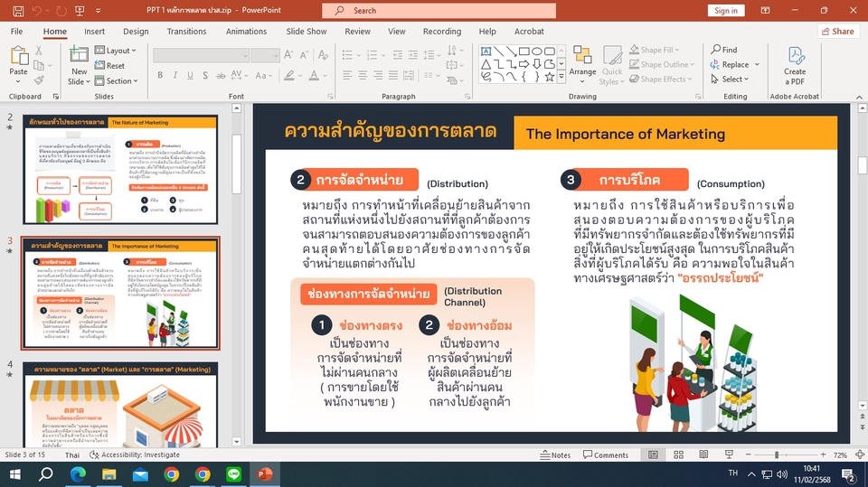Open the font name combo box
The height and width of the screenshot is (487, 868).
pyautogui.click(x=201, y=55)
